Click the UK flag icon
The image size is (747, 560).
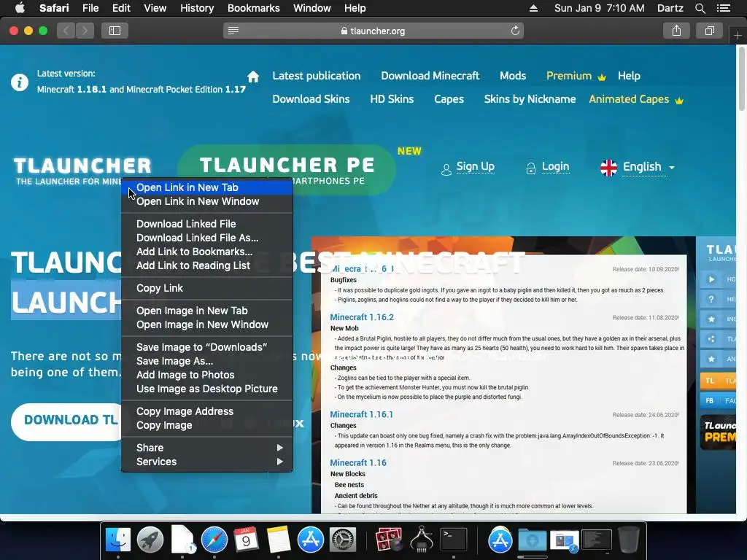coord(608,168)
